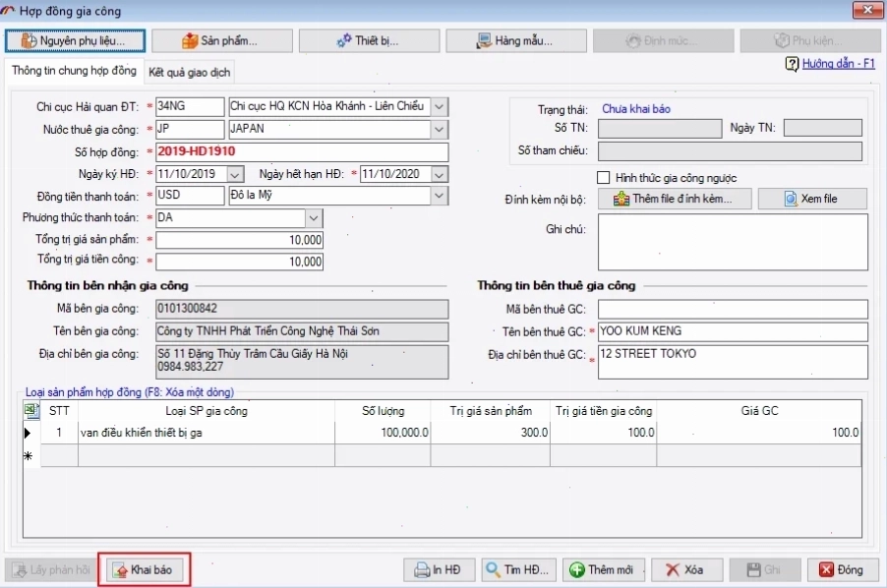The width and height of the screenshot is (887, 588).
Task: Click the Loại SP gia công column header
Action: click(207, 411)
